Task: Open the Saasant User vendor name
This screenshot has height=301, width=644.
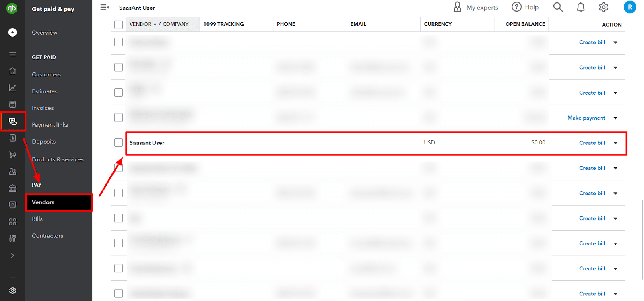Action: point(147,143)
